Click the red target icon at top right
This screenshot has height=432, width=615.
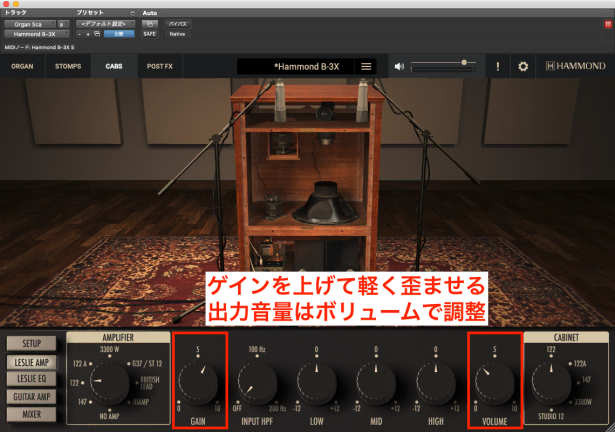point(608,24)
